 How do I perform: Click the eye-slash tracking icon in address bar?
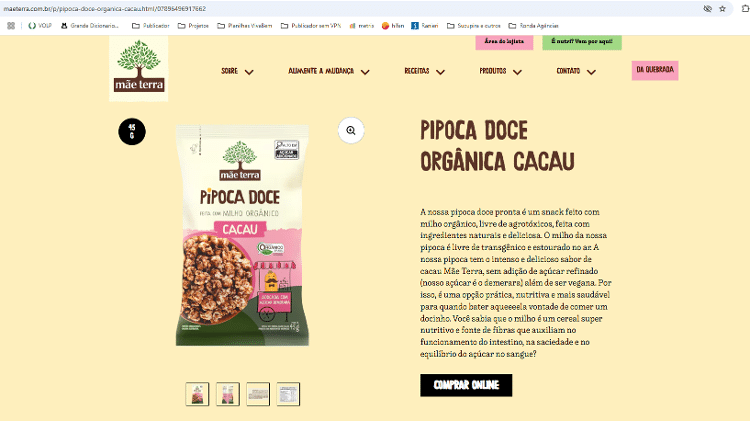coord(707,9)
